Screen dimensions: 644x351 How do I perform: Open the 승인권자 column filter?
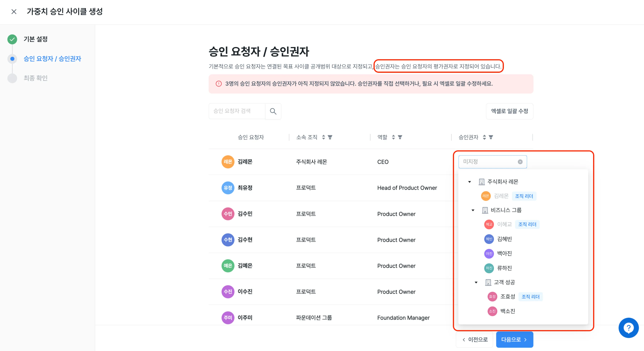point(491,137)
